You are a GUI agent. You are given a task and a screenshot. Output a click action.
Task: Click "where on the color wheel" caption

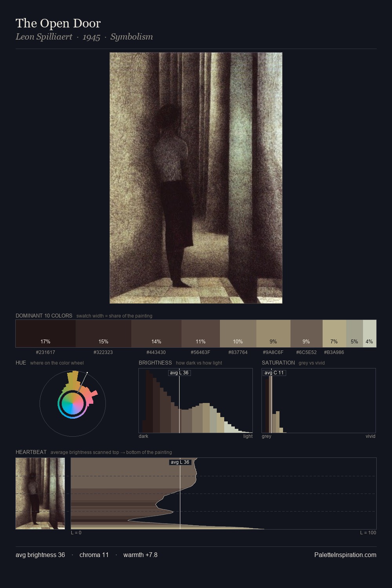coord(57,363)
